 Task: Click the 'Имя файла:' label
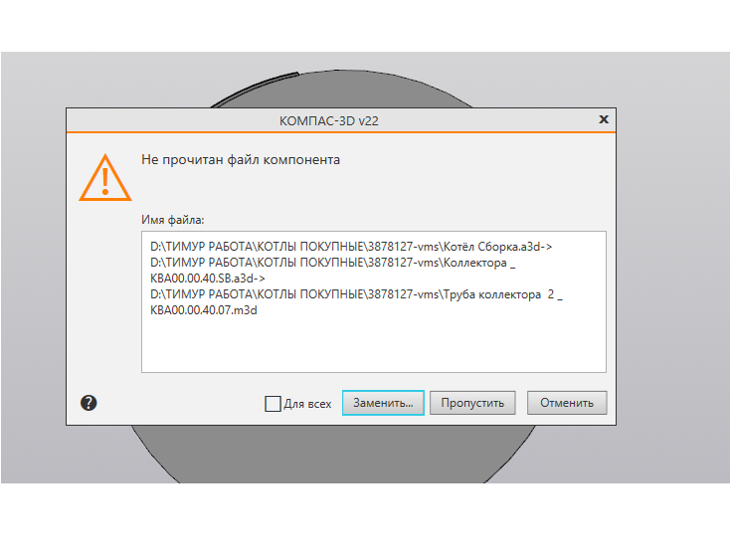tap(173, 220)
